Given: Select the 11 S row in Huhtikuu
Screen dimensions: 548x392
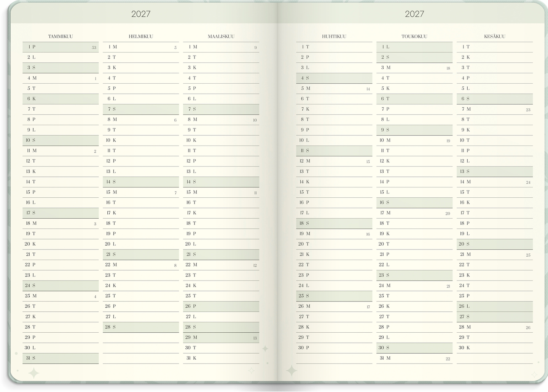Looking at the screenshot, I should point(334,151).
